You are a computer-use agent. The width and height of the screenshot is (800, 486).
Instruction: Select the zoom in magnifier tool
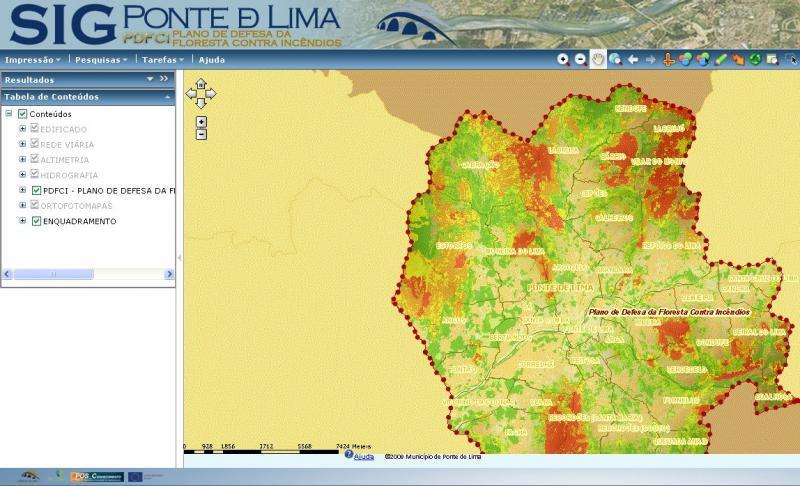click(563, 59)
